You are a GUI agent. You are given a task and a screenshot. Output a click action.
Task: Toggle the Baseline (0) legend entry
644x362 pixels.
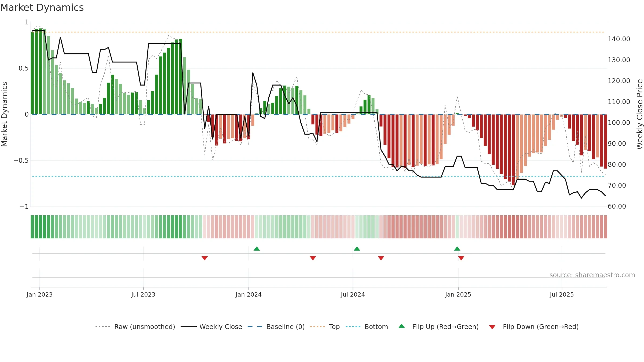pyautogui.click(x=276, y=327)
